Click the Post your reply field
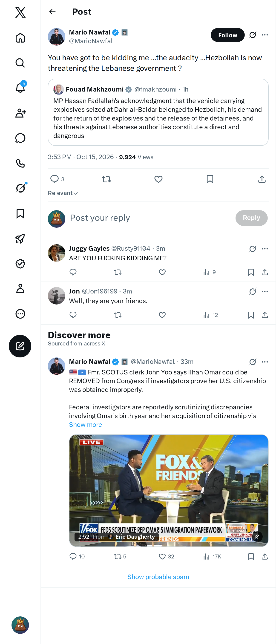Screen dimensions: 276x644 click(150, 218)
